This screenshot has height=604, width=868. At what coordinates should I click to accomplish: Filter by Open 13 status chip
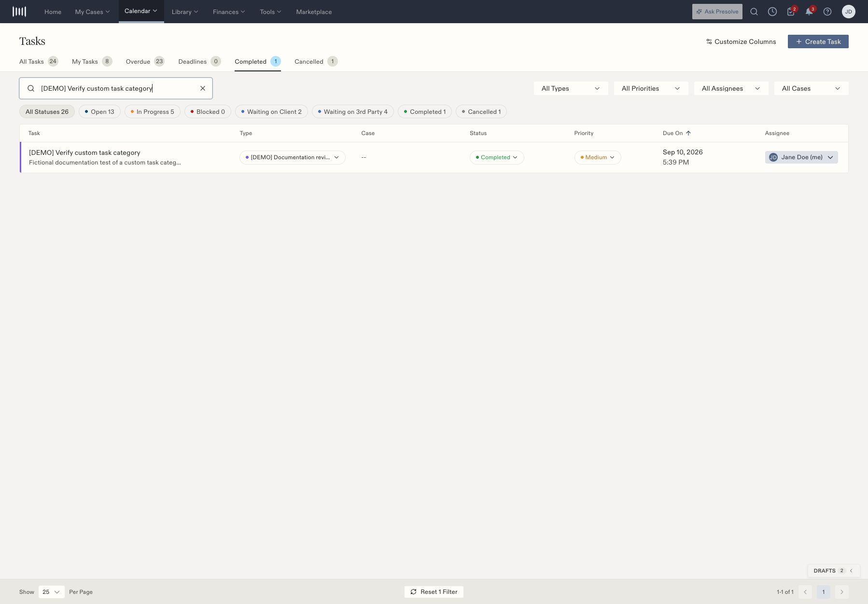pyautogui.click(x=99, y=112)
